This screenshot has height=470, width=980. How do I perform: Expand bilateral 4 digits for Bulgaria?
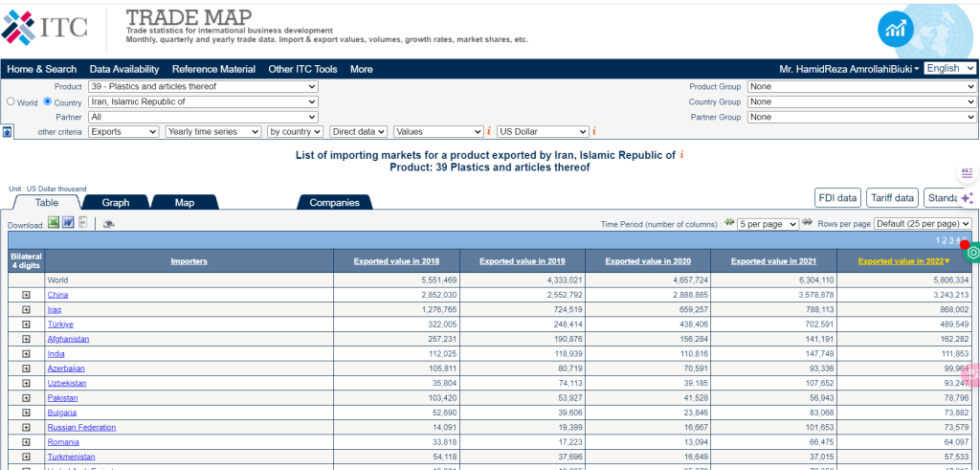[26, 413]
